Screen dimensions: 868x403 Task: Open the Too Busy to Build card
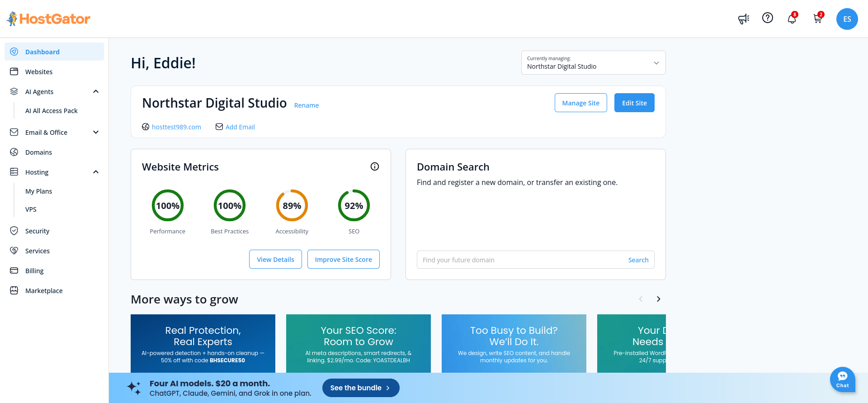[x=514, y=344]
